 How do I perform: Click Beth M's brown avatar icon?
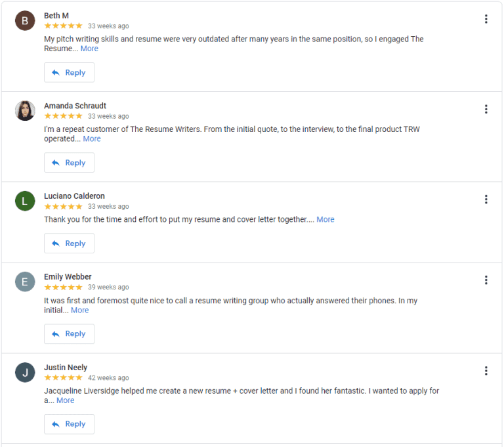point(25,20)
